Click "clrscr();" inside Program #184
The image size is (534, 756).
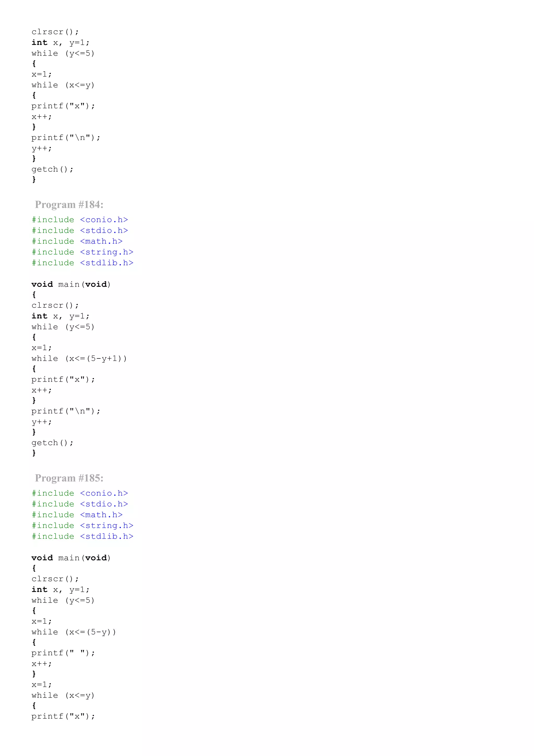[55, 305]
